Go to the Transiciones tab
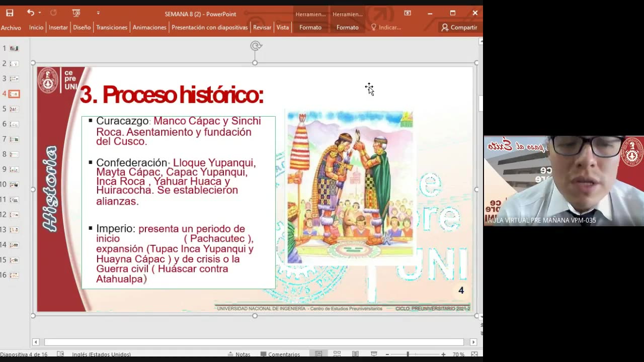644x362 pixels. (112, 28)
